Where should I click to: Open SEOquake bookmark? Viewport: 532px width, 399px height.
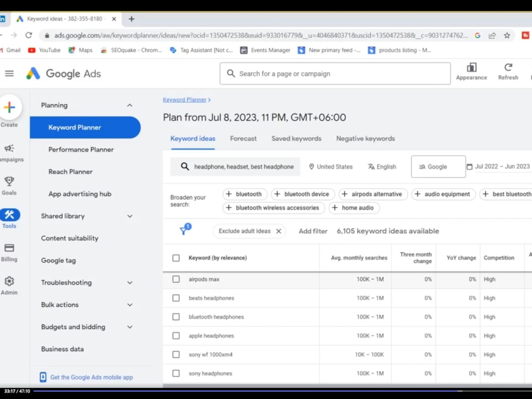click(x=131, y=50)
